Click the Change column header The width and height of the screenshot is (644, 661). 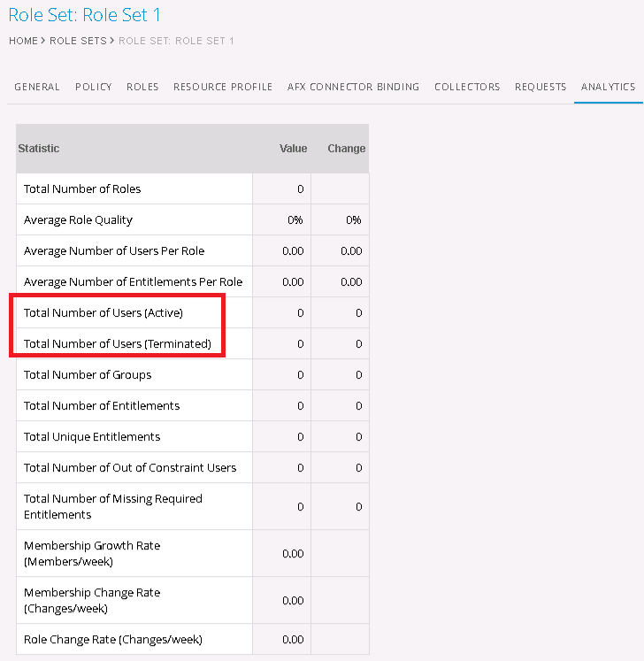[x=346, y=149]
